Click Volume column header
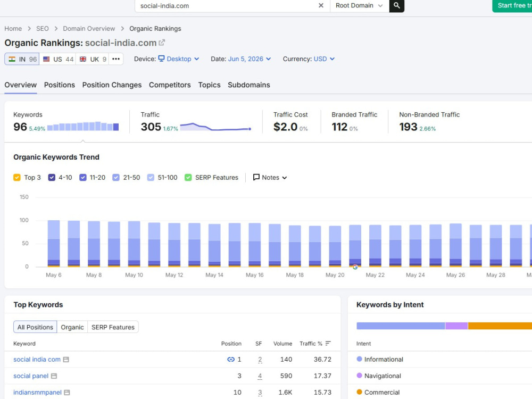532x399 pixels. (x=282, y=343)
